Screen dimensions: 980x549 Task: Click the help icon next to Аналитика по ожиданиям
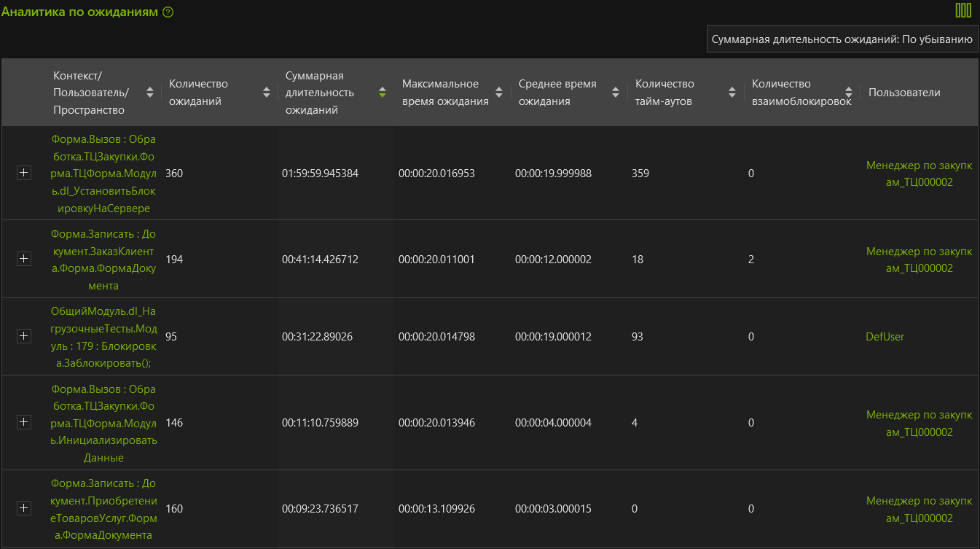point(168,12)
